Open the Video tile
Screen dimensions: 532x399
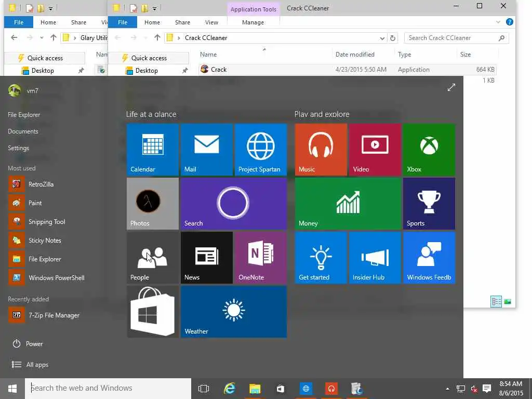(375, 150)
